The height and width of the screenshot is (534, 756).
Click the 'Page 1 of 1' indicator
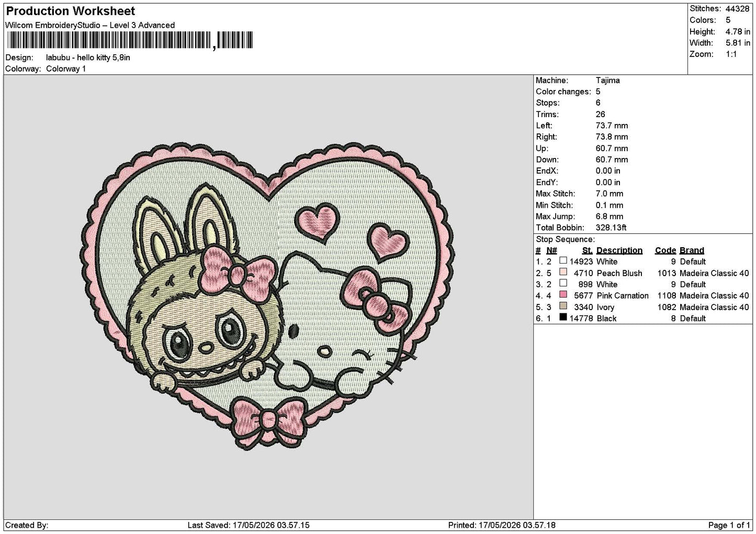(729, 525)
